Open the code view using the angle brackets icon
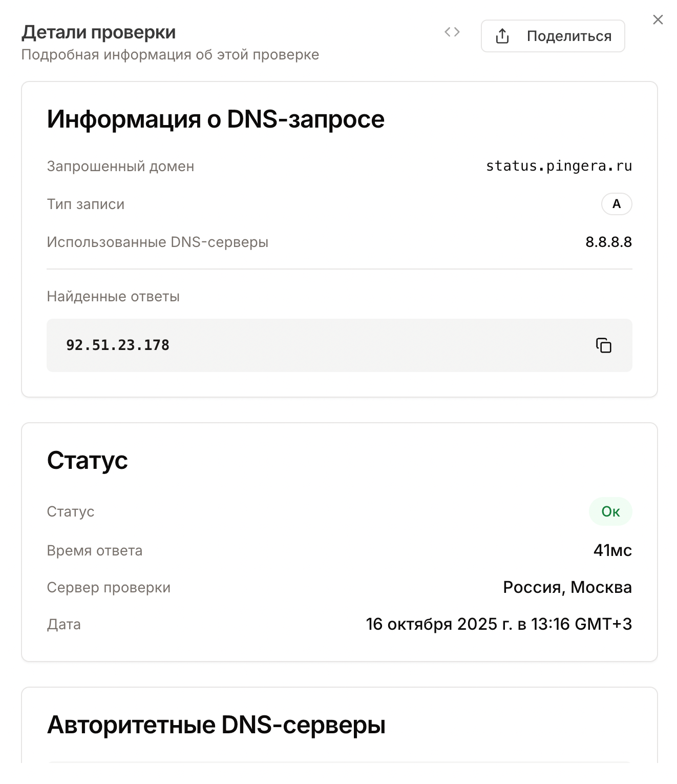 tap(453, 32)
